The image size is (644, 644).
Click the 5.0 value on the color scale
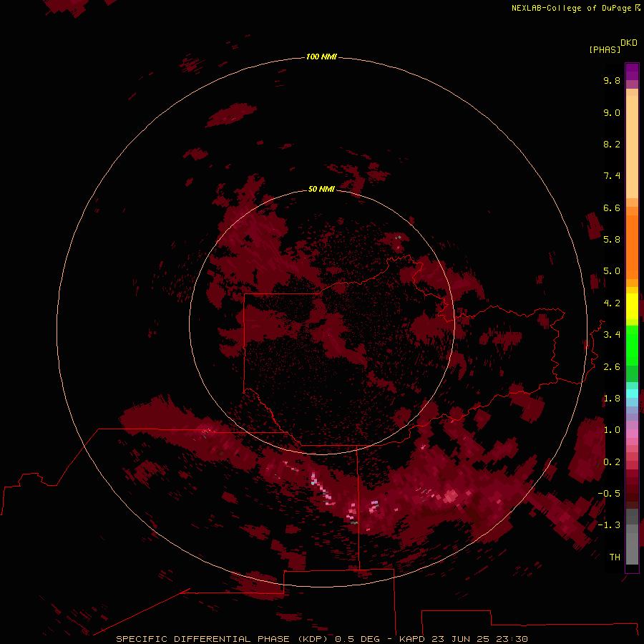(612, 271)
